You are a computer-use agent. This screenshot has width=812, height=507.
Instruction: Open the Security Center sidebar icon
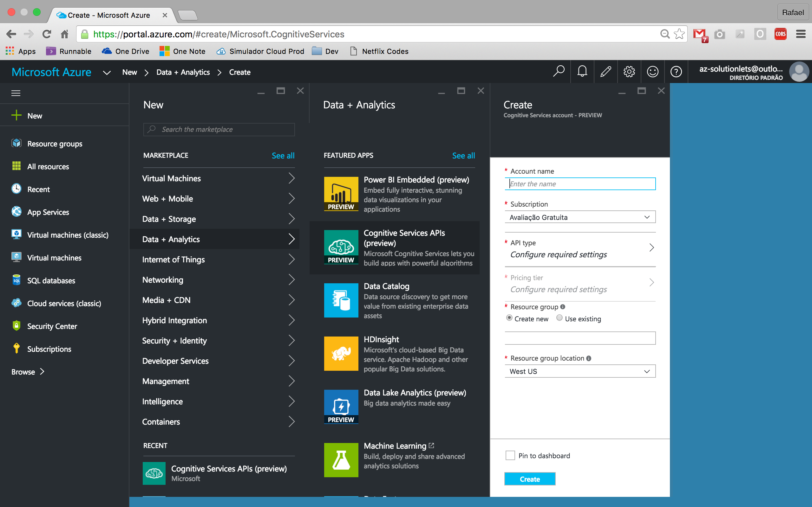(x=16, y=326)
